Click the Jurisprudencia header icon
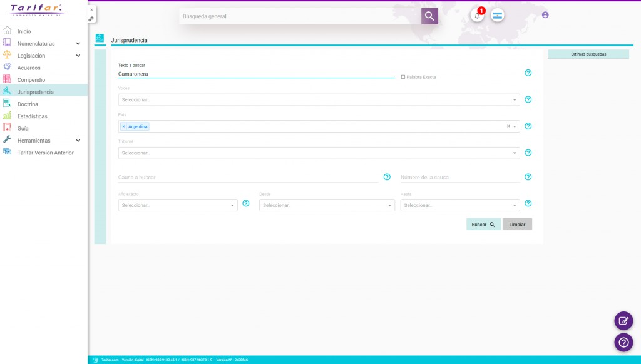The width and height of the screenshot is (641, 364). (x=100, y=38)
